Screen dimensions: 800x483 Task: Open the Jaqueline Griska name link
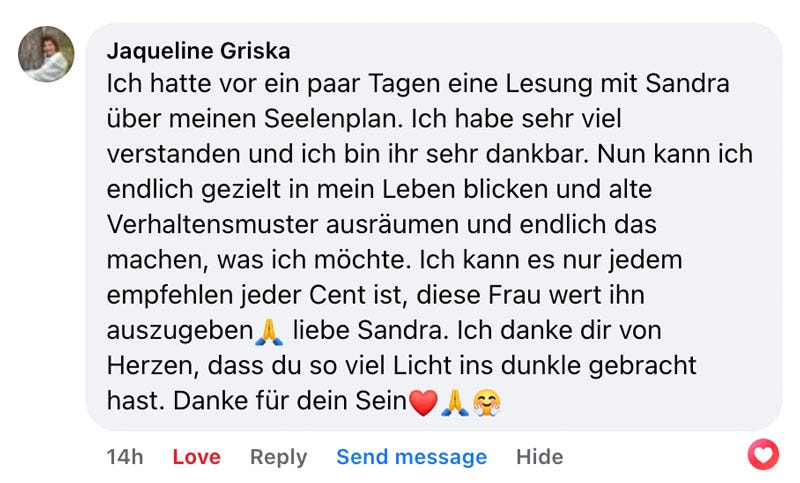[198, 51]
